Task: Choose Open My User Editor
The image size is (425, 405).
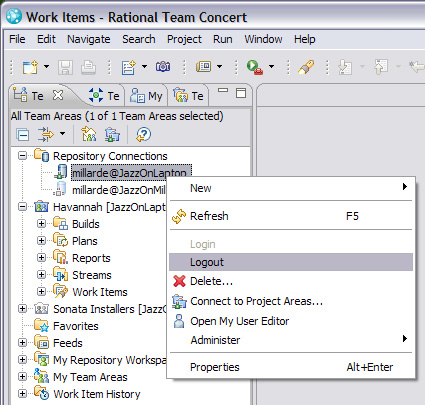Action: pyautogui.click(x=291, y=321)
